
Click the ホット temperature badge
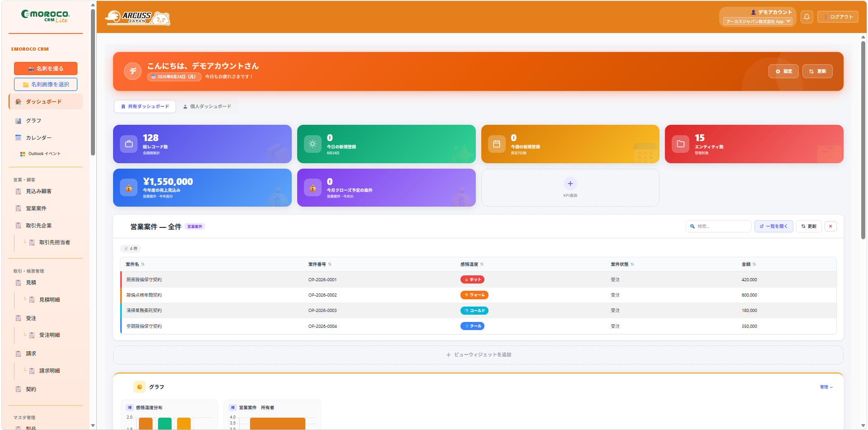coord(472,279)
